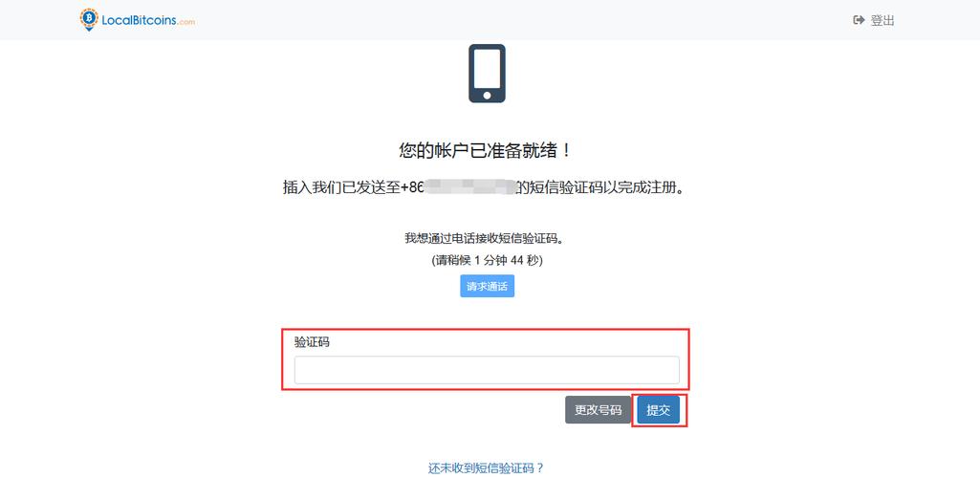
Task: Click the logout arrow icon
Action: 859,20
